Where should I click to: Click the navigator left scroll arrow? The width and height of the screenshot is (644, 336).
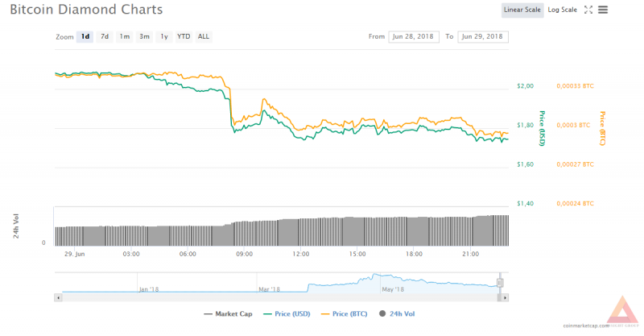tap(58, 297)
